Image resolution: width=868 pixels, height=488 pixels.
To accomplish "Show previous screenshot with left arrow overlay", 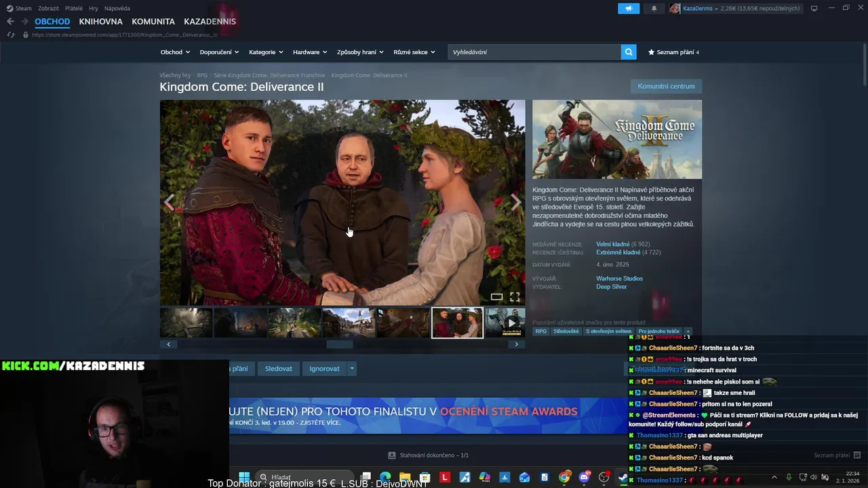I will pos(169,202).
